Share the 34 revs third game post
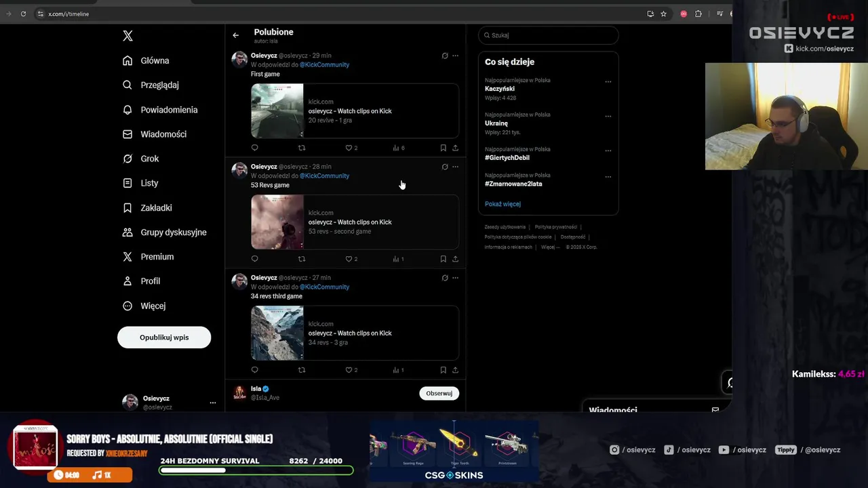Screen dimensions: 868x488 click(455, 370)
